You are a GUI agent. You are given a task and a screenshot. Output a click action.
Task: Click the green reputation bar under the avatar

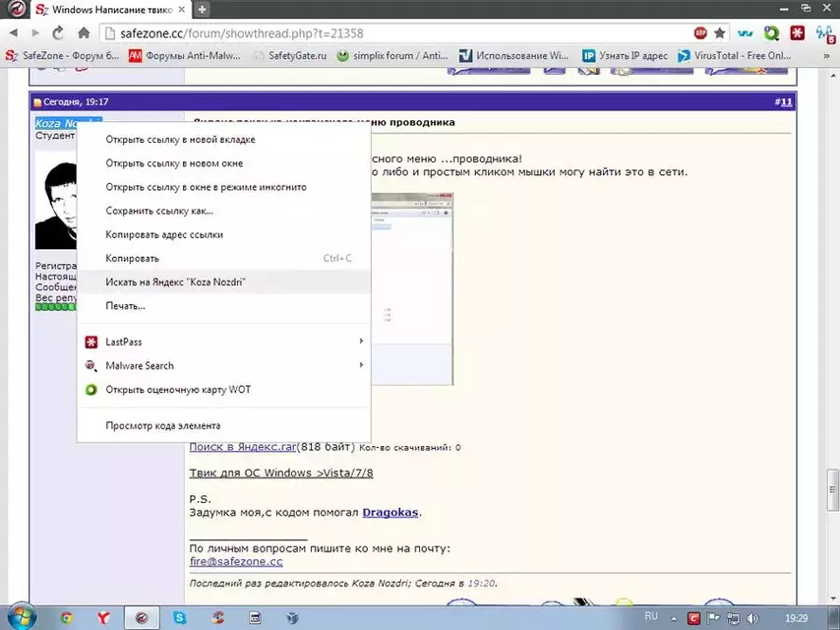click(56, 307)
